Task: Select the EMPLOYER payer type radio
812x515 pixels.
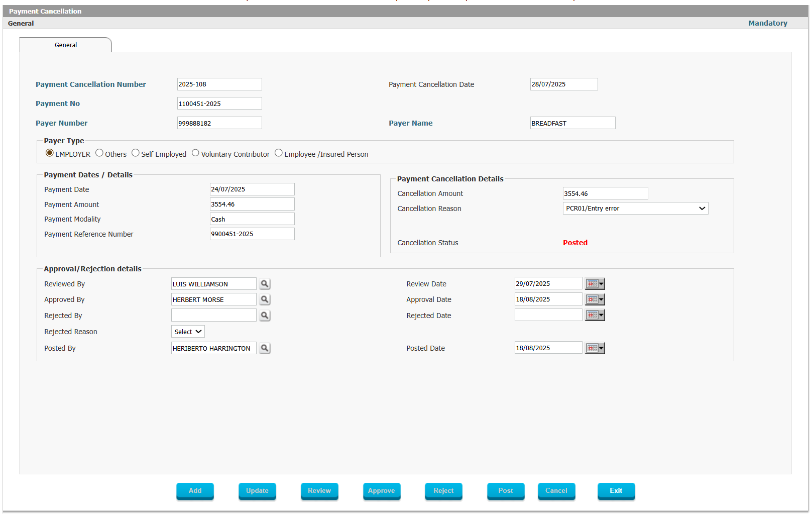Action: [50, 153]
